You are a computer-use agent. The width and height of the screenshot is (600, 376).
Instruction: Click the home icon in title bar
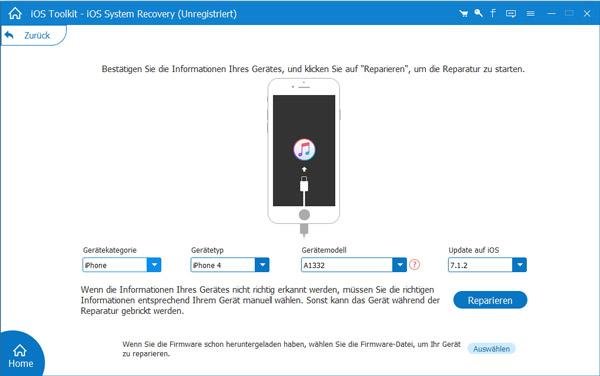(15, 13)
